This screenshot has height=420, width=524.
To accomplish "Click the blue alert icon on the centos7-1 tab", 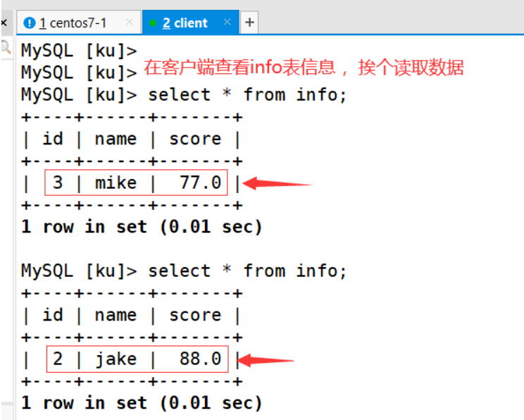I will (30, 23).
